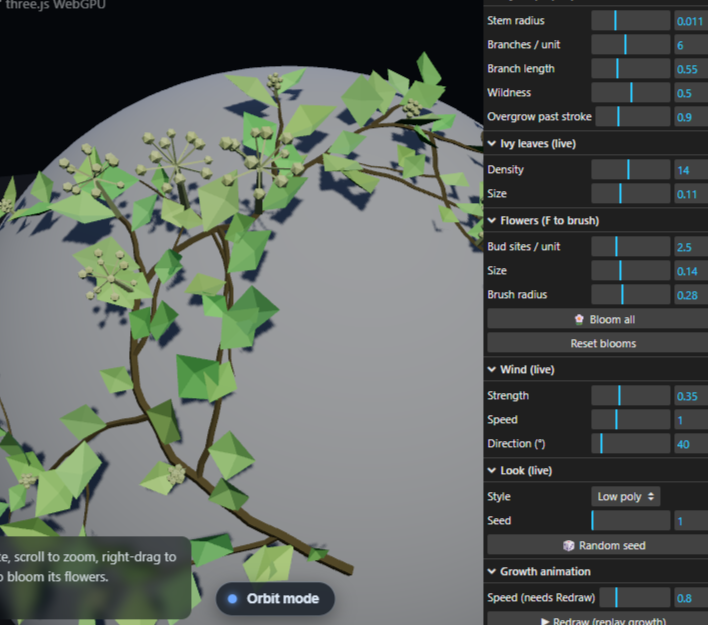Click the Wildness value field 0.5
This screenshot has width=708, height=625.
[x=691, y=93]
